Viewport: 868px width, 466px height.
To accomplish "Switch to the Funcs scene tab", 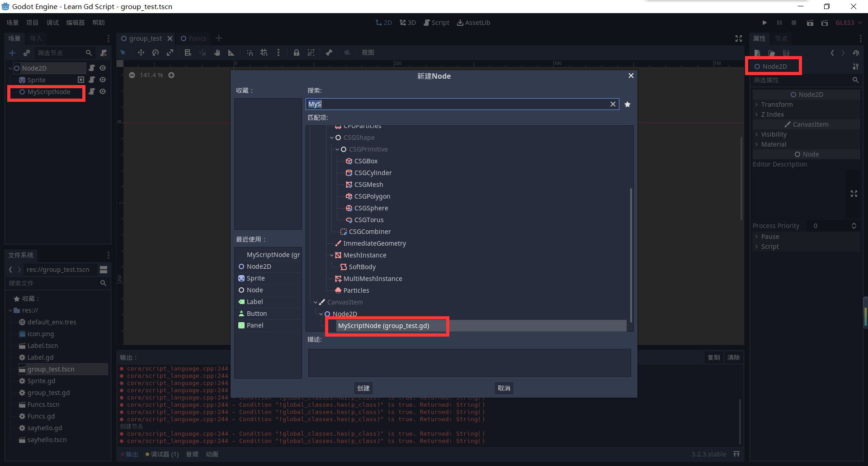I will 193,38.
